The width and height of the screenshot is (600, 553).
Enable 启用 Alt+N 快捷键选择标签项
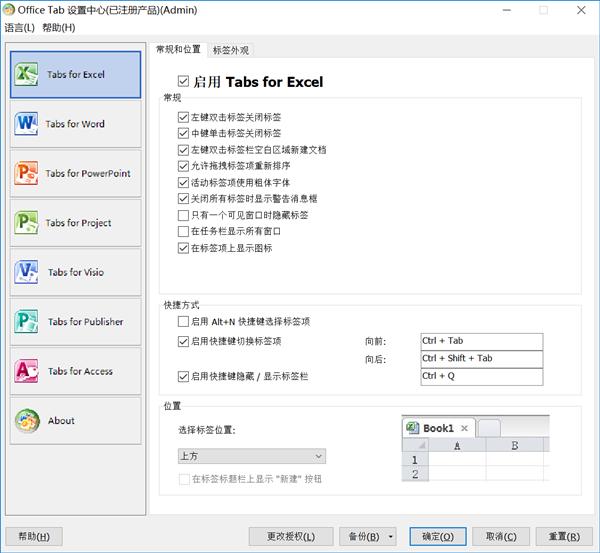coord(183,321)
